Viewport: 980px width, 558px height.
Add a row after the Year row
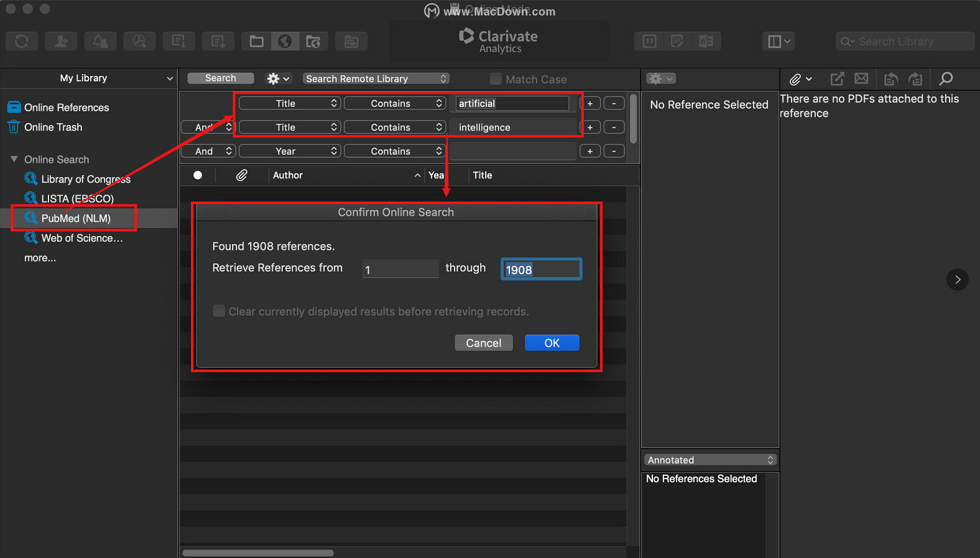[x=590, y=151]
